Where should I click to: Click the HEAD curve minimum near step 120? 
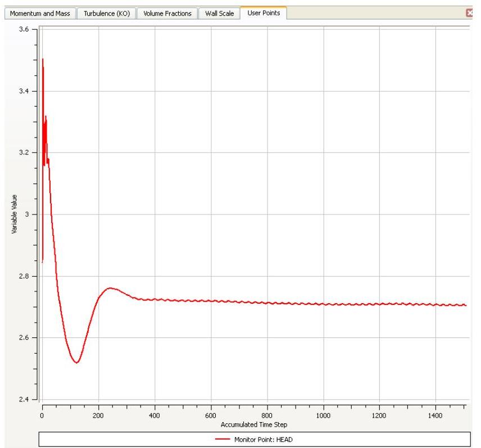(x=76, y=363)
